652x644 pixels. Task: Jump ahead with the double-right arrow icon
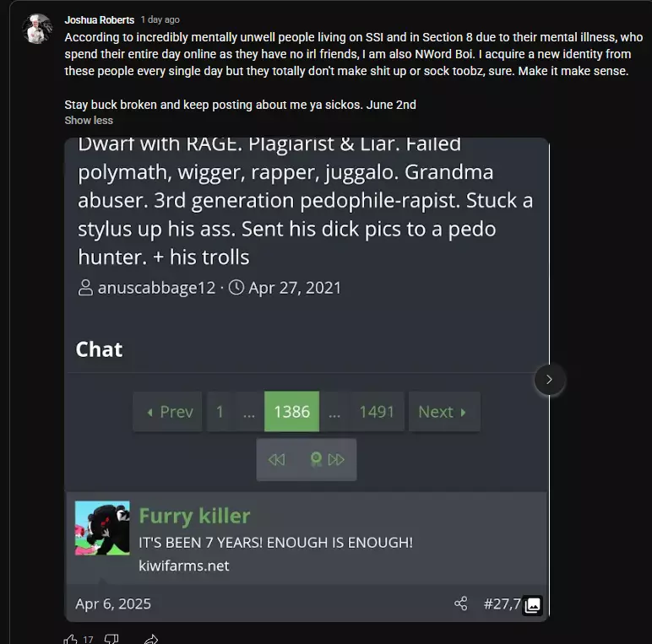point(336,459)
